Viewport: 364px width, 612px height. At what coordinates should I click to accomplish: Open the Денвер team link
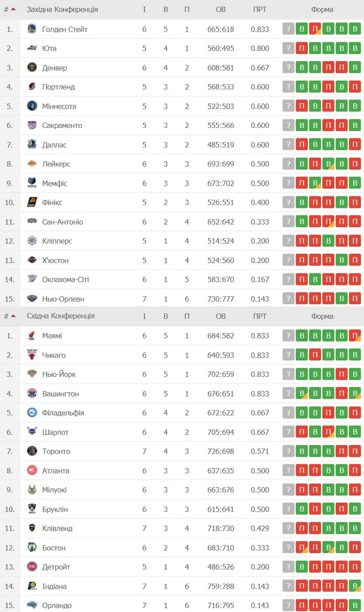point(54,67)
